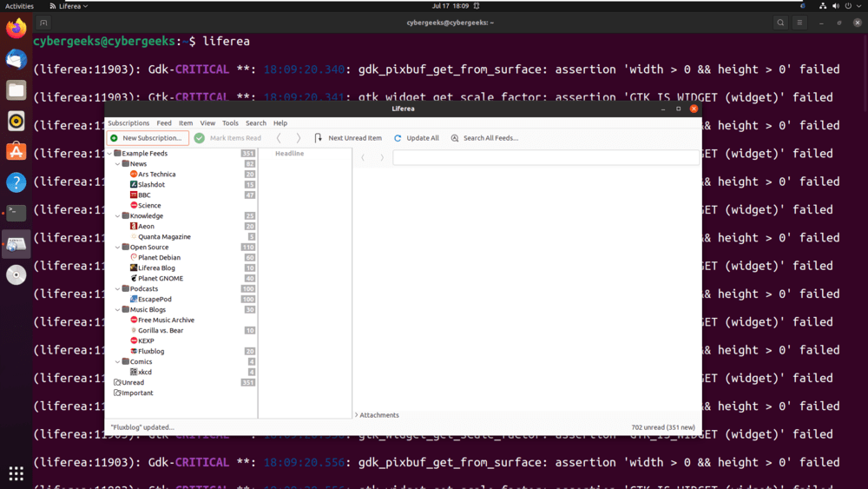Click the Mark Items Read checkmark icon
This screenshot has height=489, width=868.
[200, 138]
